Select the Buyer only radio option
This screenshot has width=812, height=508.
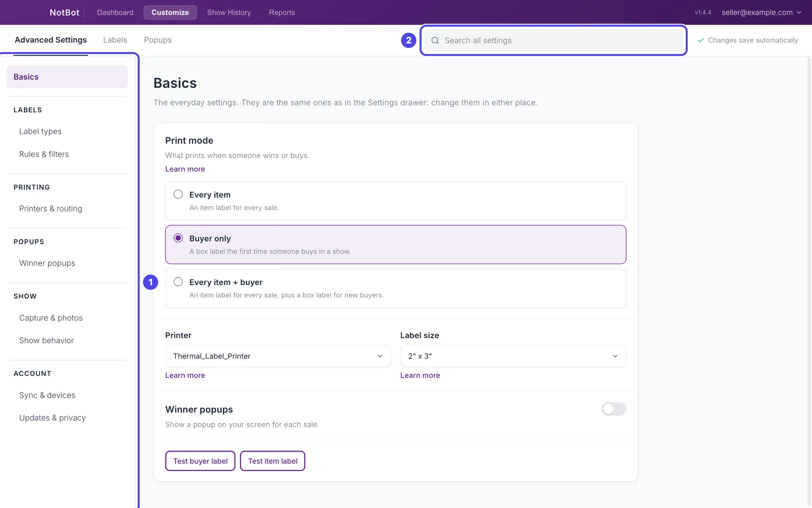point(178,238)
